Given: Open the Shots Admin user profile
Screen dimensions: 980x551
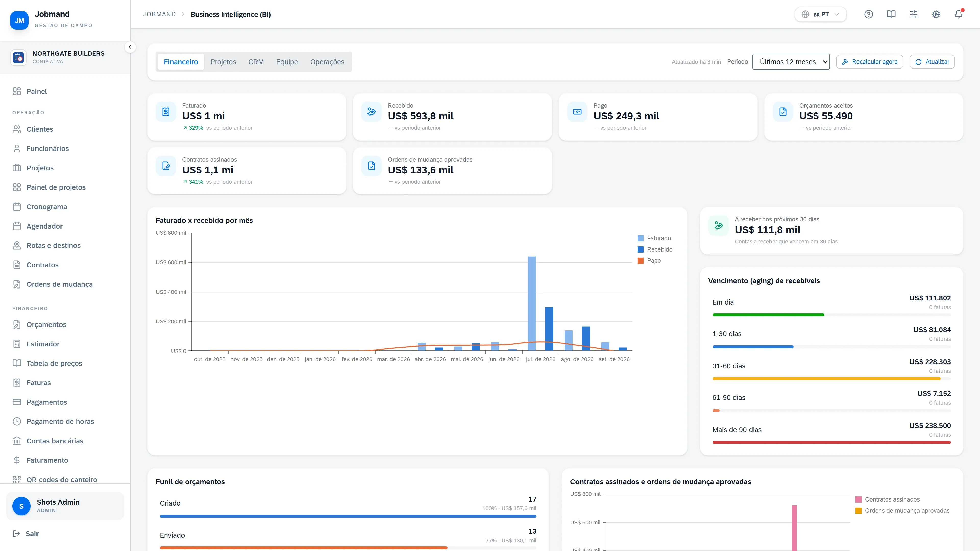Looking at the screenshot, I should pyautogui.click(x=65, y=506).
